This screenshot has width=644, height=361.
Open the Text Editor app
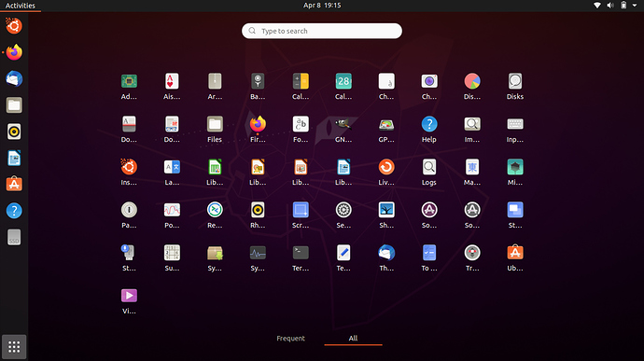[x=343, y=253]
